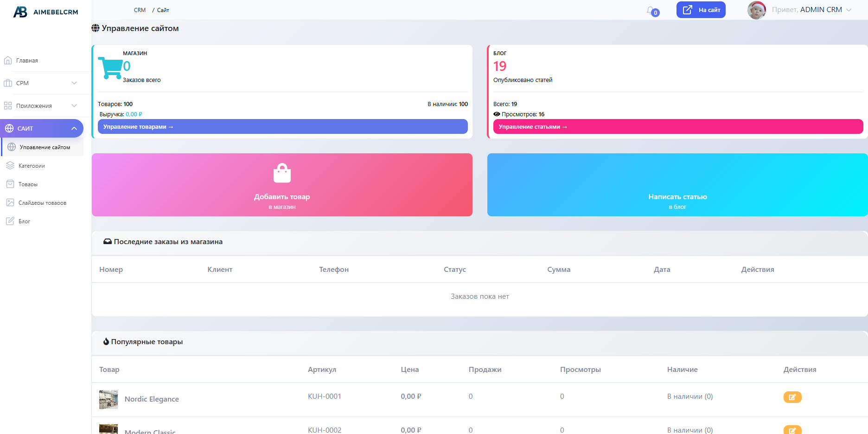Click Управление статьями button
The width and height of the screenshot is (868, 434).
coord(677,127)
